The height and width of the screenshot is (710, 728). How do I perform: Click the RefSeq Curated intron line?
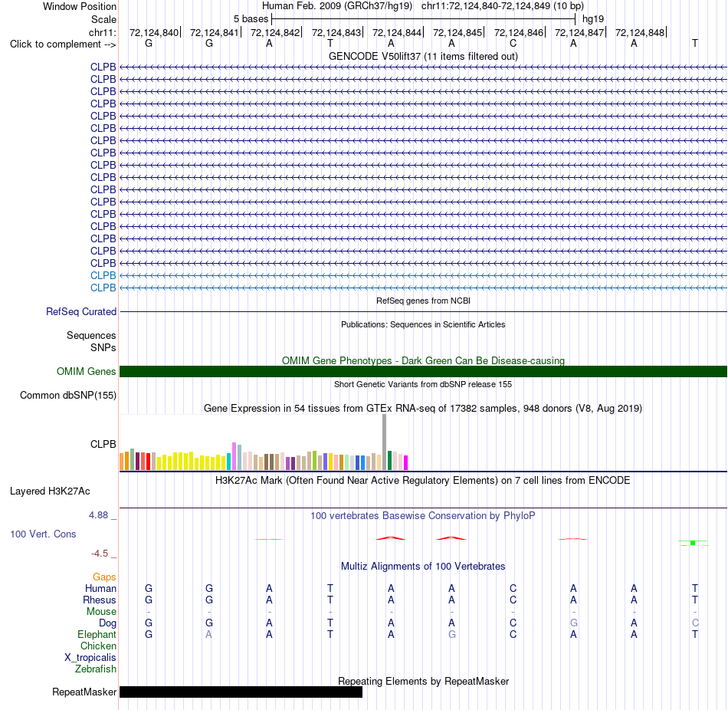[423, 312]
